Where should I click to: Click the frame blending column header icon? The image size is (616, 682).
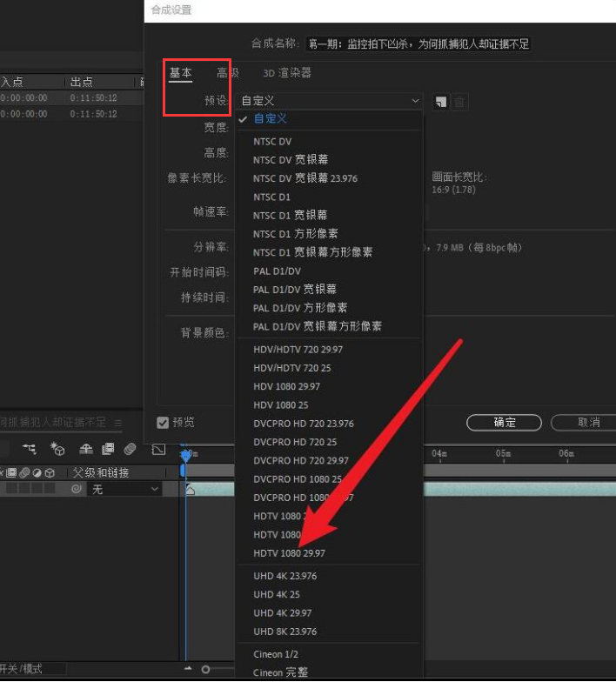pyautogui.click(x=12, y=473)
